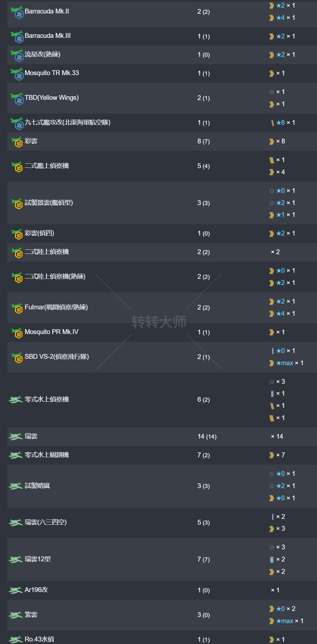This screenshot has width=317, height=644.
Task: Click the 試製晴嵐 seaplane icon
Action: pyautogui.click(x=15, y=486)
